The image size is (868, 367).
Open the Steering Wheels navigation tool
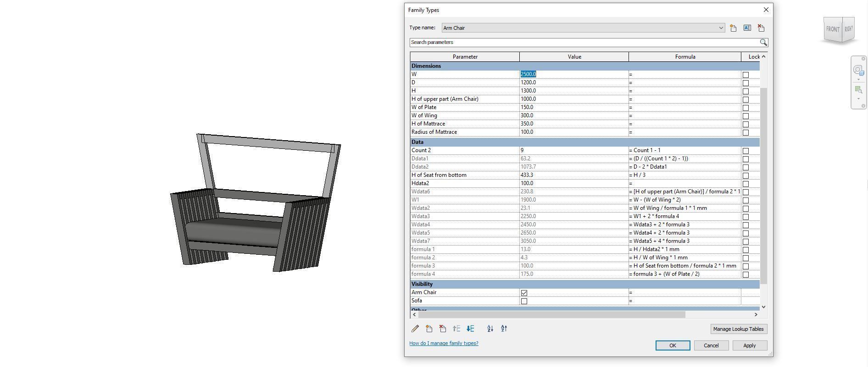click(x=858, y=71)
